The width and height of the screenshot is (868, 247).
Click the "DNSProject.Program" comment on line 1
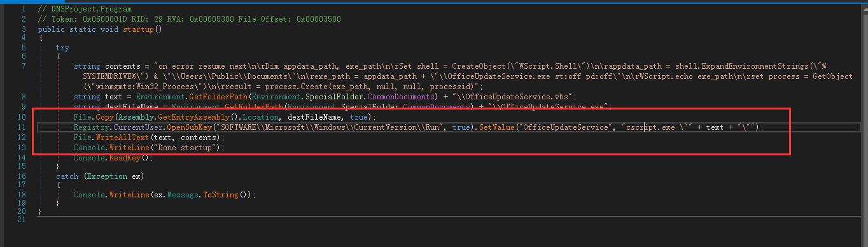(91, 10)
